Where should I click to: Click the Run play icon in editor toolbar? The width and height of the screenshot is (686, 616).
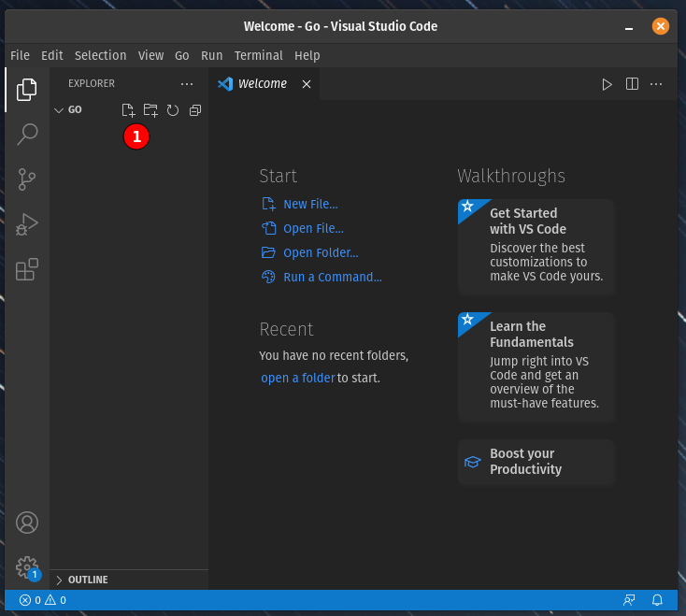pos(607,84)
